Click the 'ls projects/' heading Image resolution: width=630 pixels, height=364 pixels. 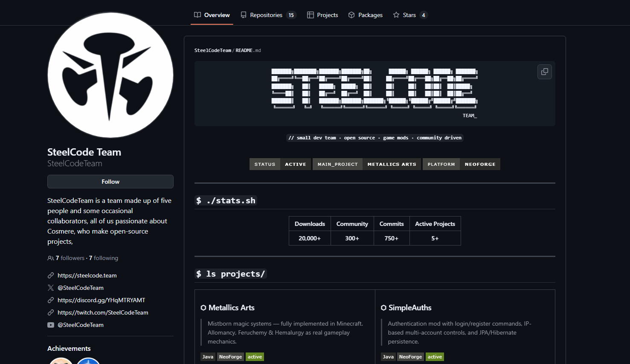231,274
